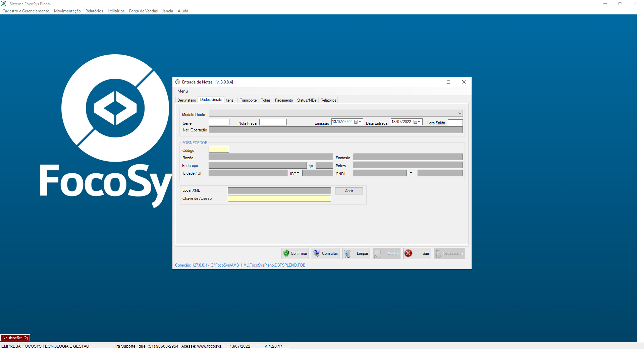The height and width of the screenshot is (349, 644).
Task: Open the Menu in Entrada de Notas window
Action: pyautogui.click(x=182, y=91)
